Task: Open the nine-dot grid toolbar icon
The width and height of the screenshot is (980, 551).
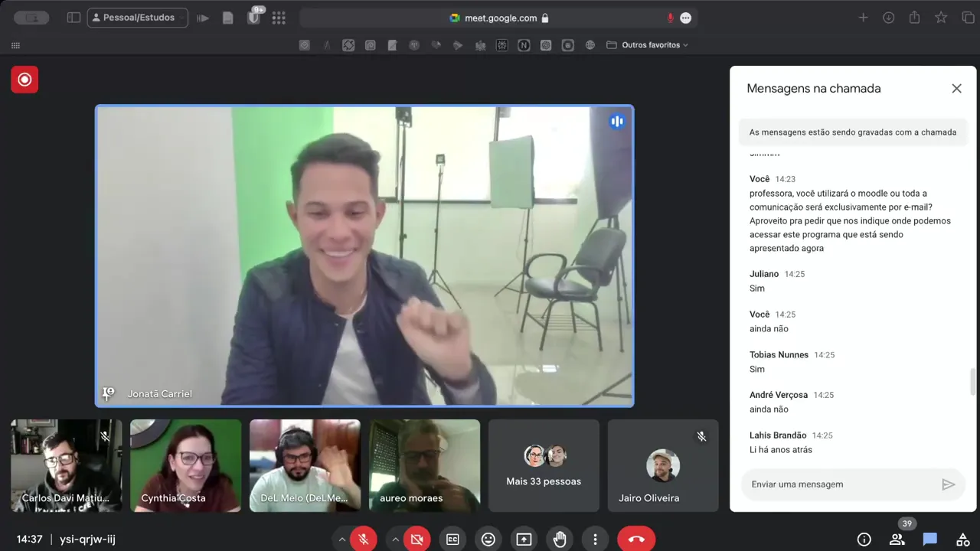Action: coord(279,18)
